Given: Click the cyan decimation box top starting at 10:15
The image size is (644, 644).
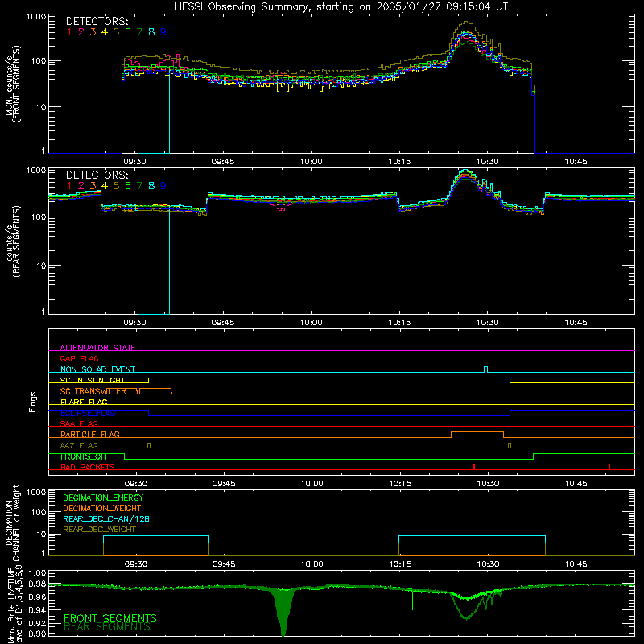Looking at the screenshot, I should 472,536.
